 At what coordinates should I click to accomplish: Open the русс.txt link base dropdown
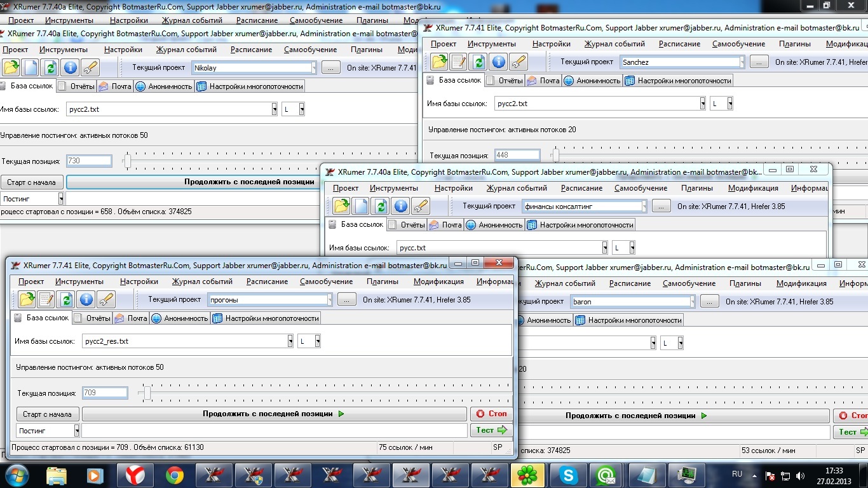point(604,248)
